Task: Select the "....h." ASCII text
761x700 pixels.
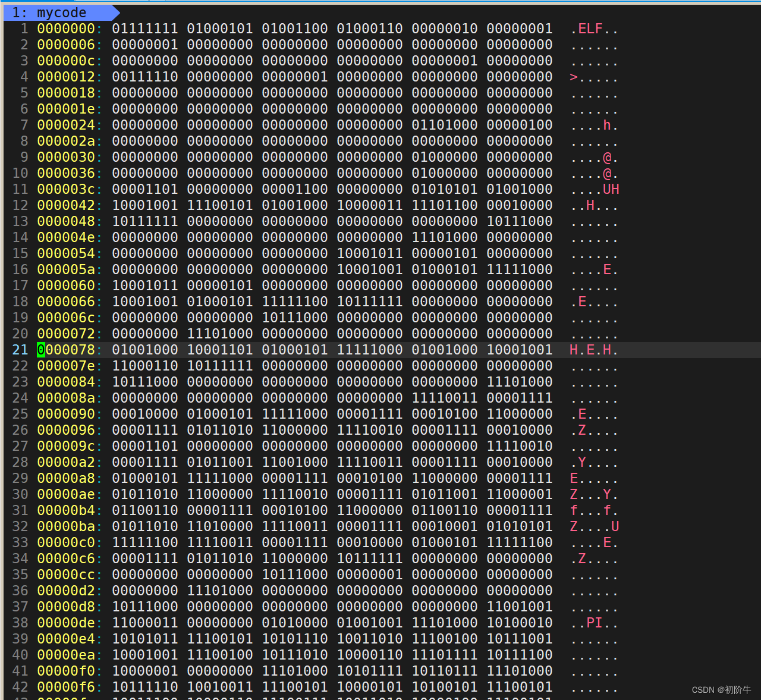Action: click(x=594, y=125)
